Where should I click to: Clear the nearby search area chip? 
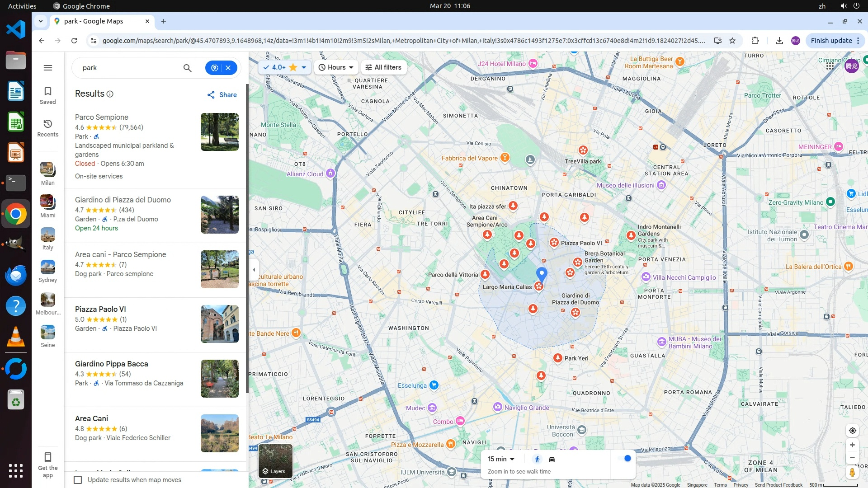coord(228,68)
